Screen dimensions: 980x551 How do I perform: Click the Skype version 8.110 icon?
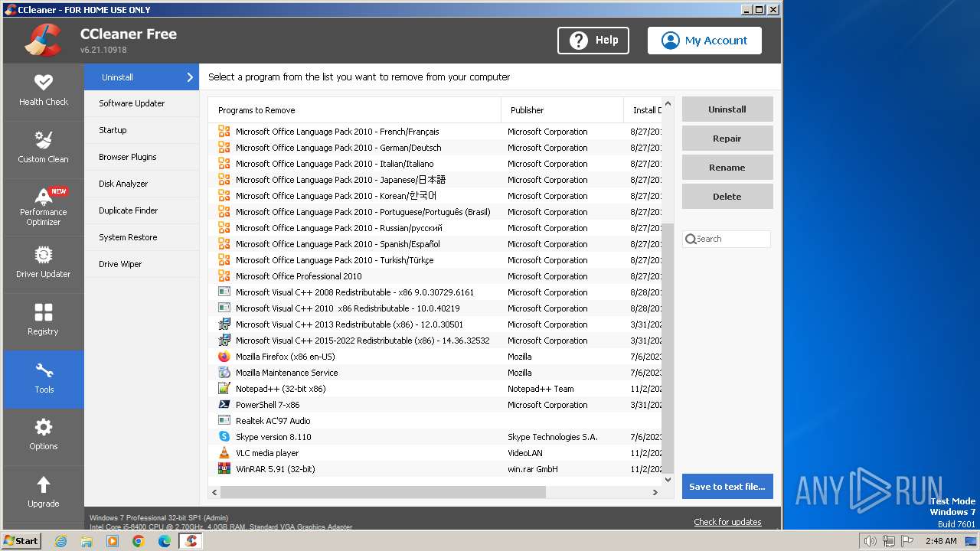[x=224, y=437]
